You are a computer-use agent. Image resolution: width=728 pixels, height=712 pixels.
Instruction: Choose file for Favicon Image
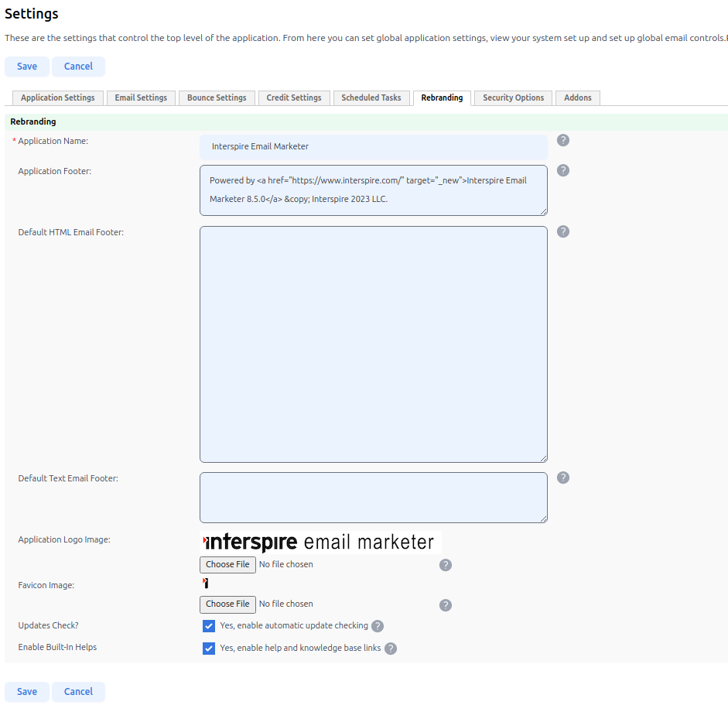[227, 604]
